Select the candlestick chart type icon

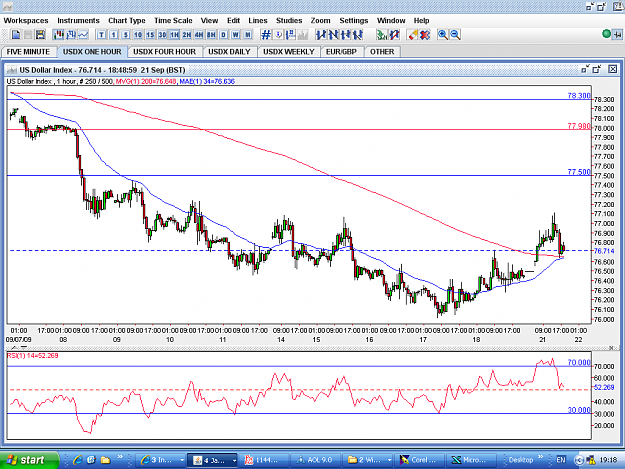[59, 35]
